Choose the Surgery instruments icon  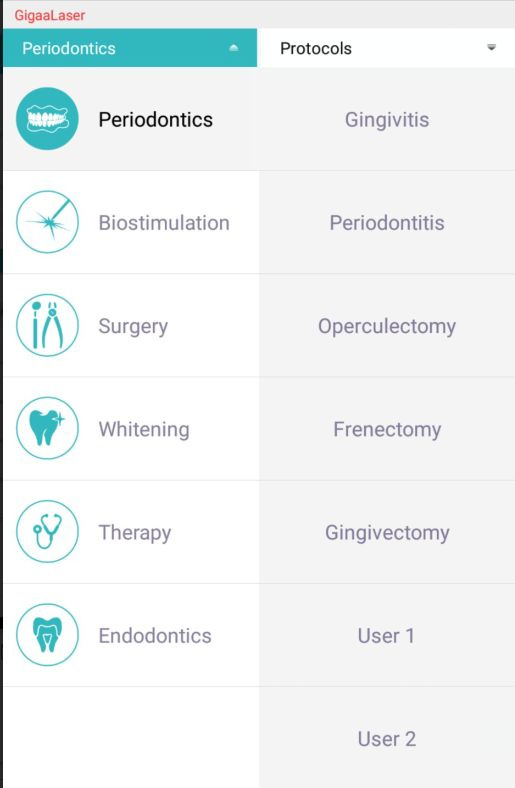(x=47, y=325)
